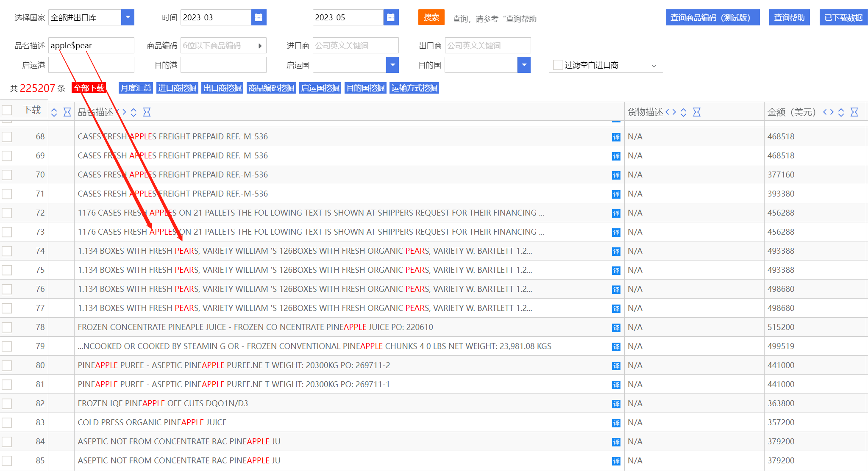Open the start date calendar picker icon
The image size is (868, 471).
(259, 17)
